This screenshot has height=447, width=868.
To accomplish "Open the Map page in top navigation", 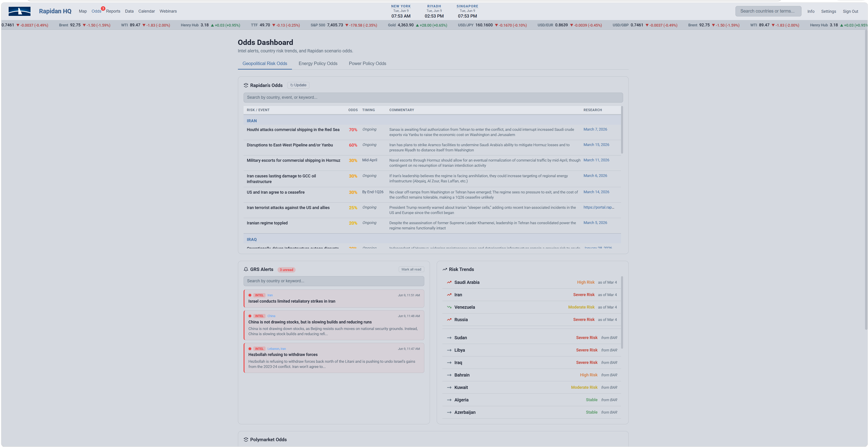I will [x=83, y=11].
